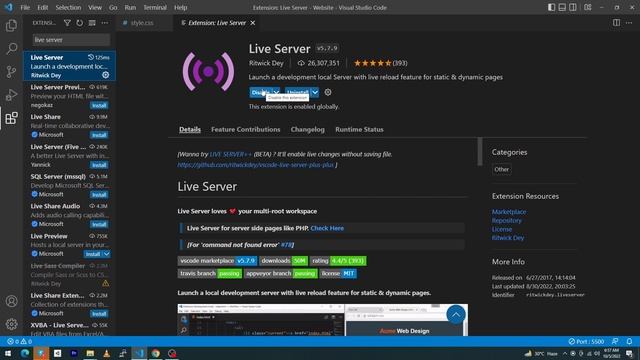Image resolution: width=640 pixels, height=360 pixels.
Task: Launch Microsoft Edge from taskbar
Action: [x=24, y=353]
